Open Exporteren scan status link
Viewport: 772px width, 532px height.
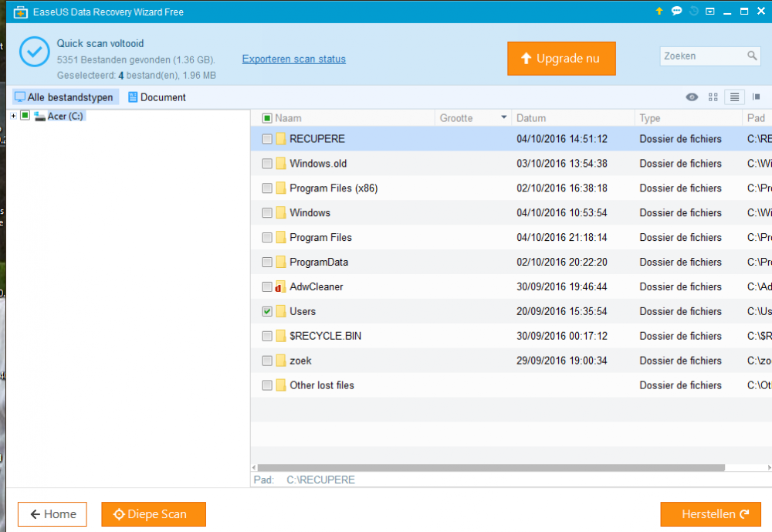293,59
